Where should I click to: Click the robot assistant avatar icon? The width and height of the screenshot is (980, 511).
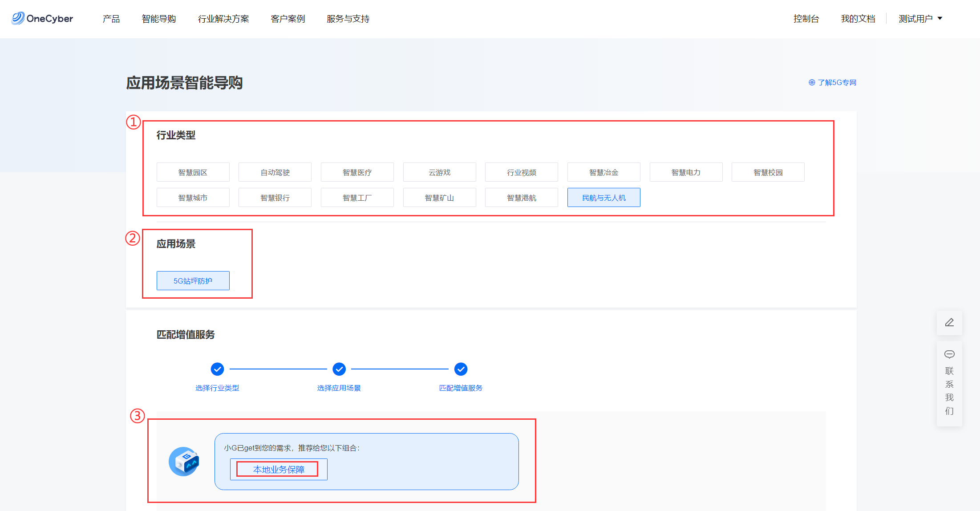point(184,462)
